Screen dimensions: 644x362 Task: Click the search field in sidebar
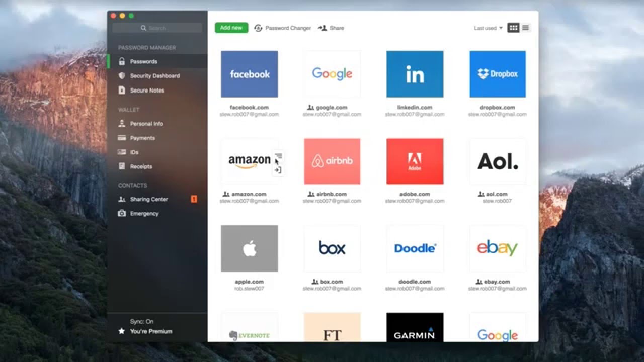point(157,28)
